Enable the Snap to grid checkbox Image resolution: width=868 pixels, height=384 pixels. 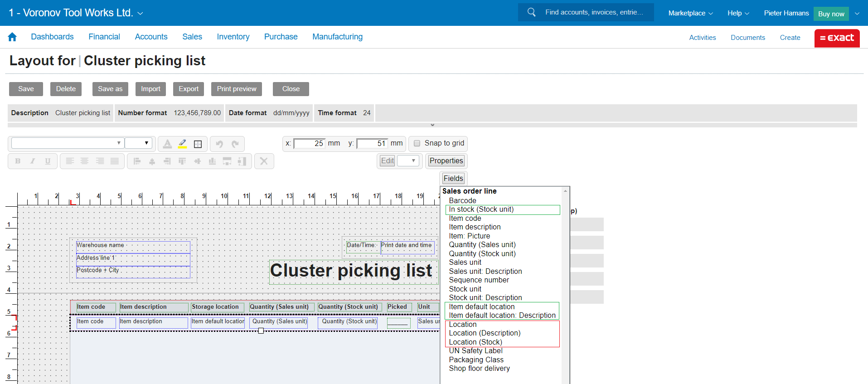pyautogui.click(x=417, y=143)
